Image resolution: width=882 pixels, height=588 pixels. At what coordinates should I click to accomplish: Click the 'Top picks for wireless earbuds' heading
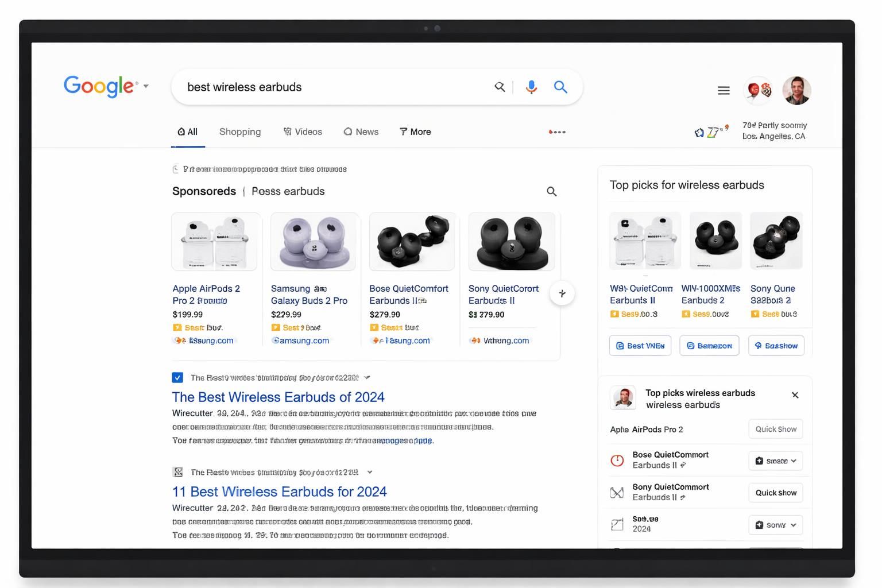click(687, 185)
